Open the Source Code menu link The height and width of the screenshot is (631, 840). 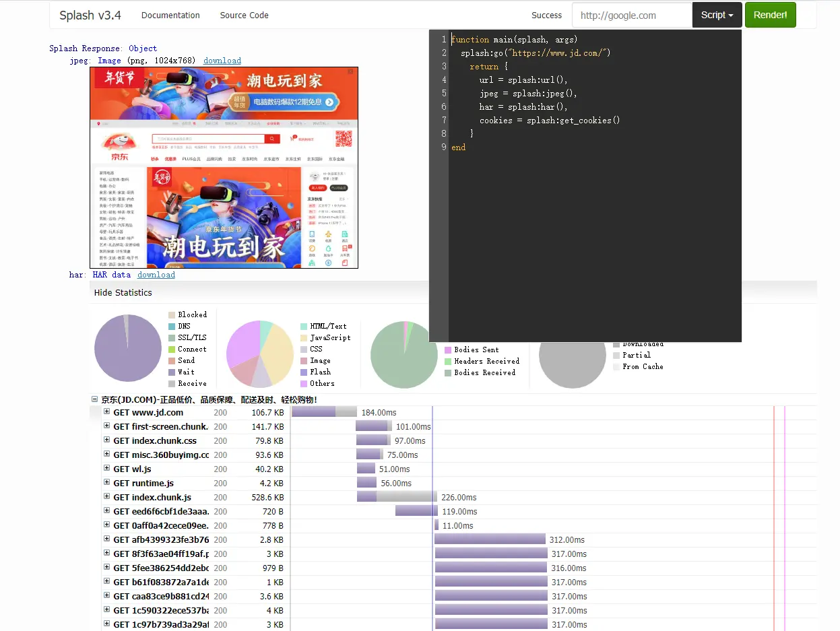click(x=244, y=15)
